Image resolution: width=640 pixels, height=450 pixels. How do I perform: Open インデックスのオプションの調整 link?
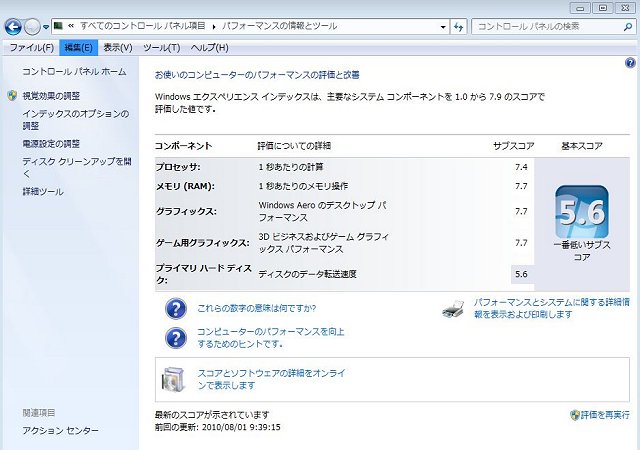pos(76,120)
